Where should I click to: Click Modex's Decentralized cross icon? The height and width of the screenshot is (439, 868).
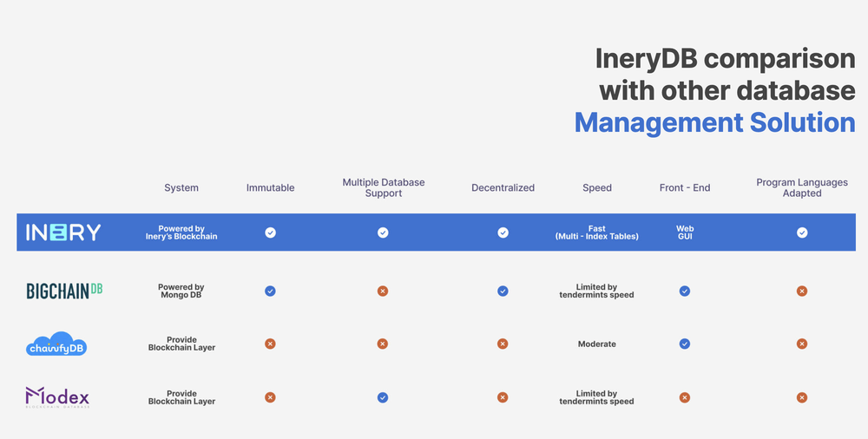pyautogui.click(x=503, y=397)
